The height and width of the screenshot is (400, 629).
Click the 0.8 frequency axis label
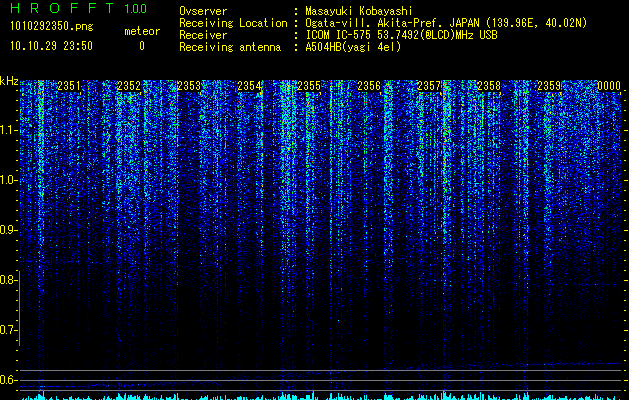pyautogui.click(x=8, y=280)
